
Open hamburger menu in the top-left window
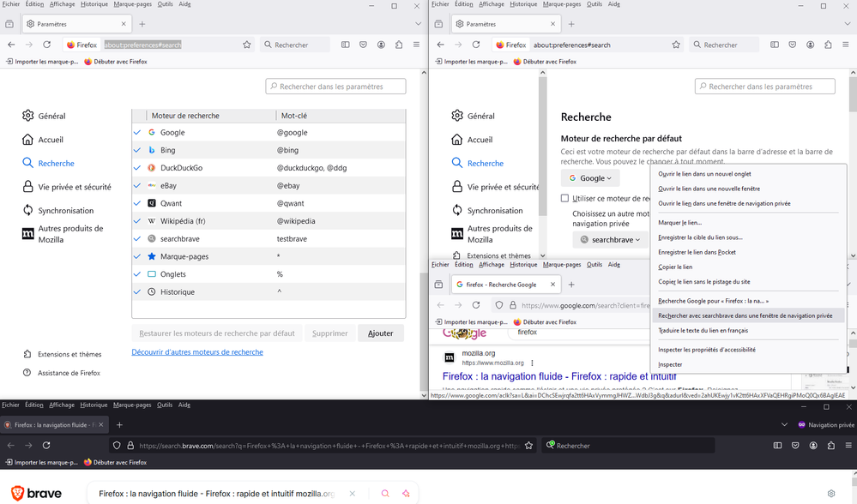coord(416,45)
